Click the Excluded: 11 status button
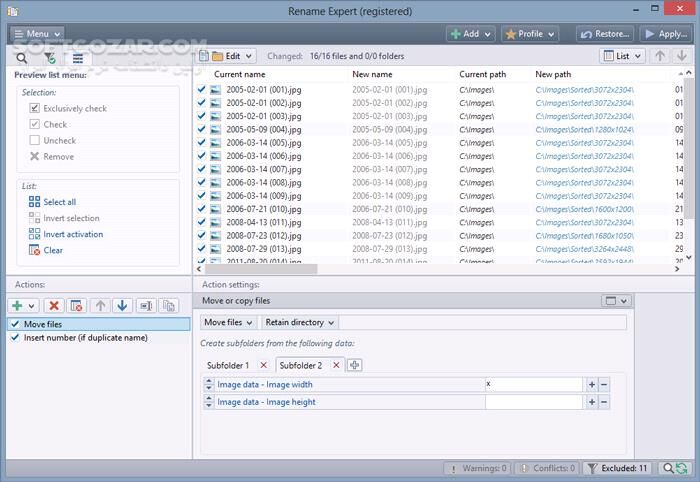700x482 pixels. tap(617, 468)
